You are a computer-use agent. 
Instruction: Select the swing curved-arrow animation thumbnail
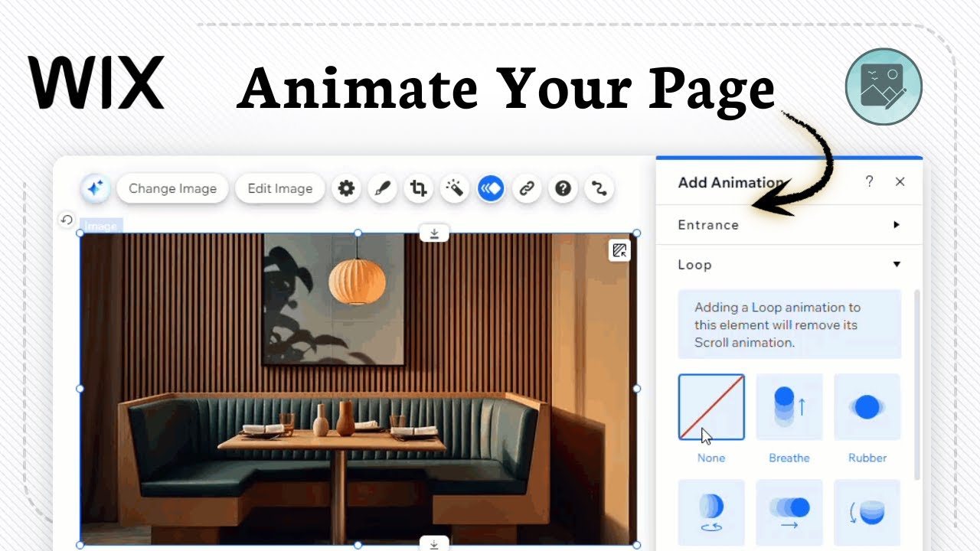click(x=867, y=513)
